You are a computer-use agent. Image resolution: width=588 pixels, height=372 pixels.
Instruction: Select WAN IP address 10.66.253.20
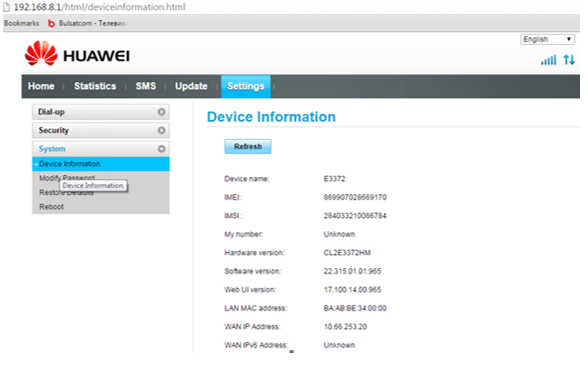345,327
